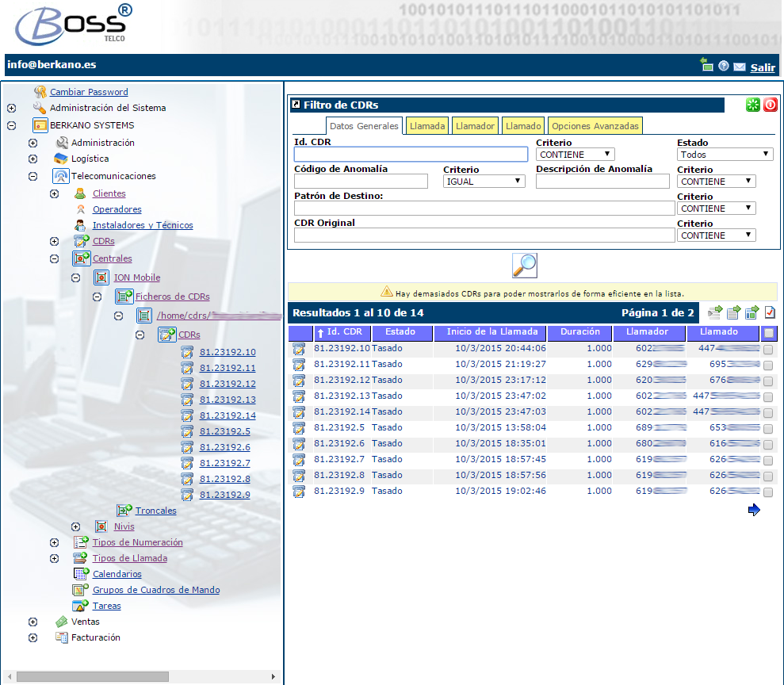Click the green refresh icon on Filtro de CDRs
784x685 pixels.
pyautogui.click(x=752, y=104)
